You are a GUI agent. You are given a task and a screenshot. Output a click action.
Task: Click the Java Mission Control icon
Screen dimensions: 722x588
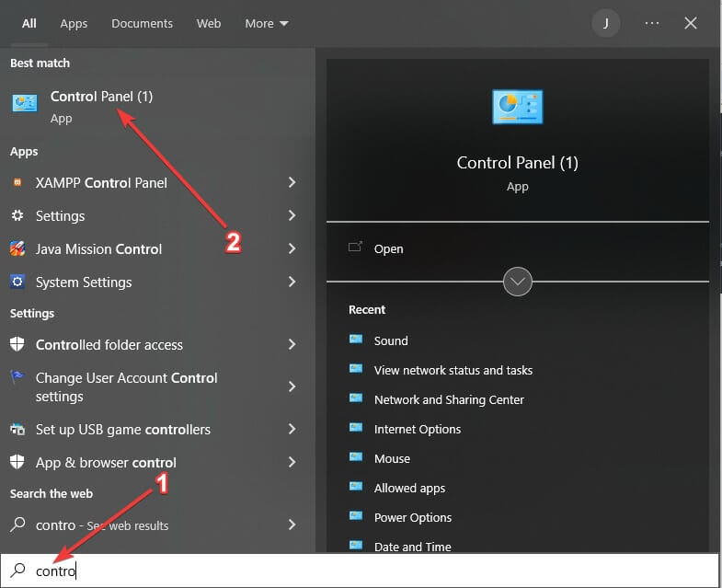click(17, 248)
